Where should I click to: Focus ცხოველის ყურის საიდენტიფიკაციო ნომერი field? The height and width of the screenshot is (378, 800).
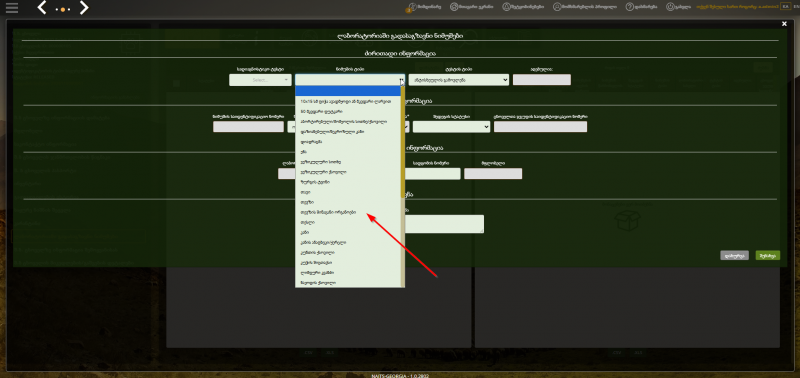(540, 127)
